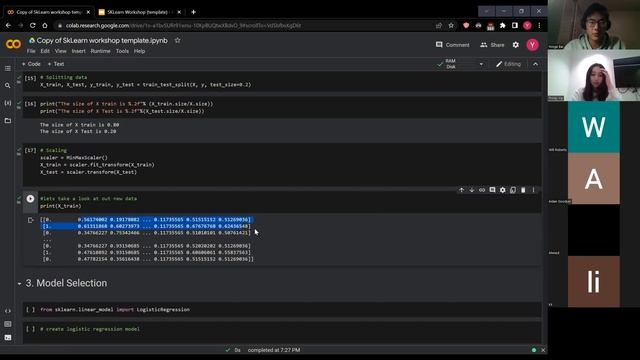
Task: Add comment icon in cell toolbar
Action: pyautogui.click(x=492, y=190)
